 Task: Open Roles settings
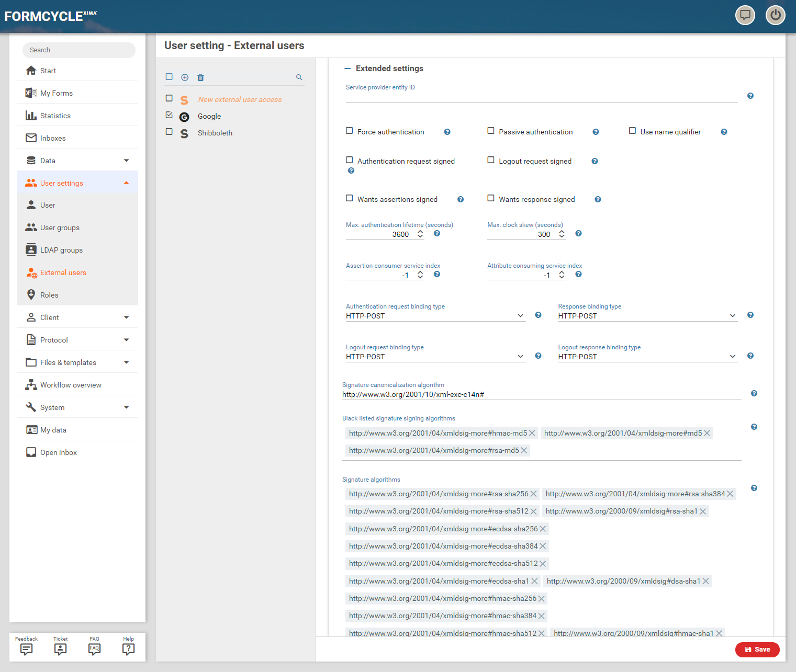point(77,295)
